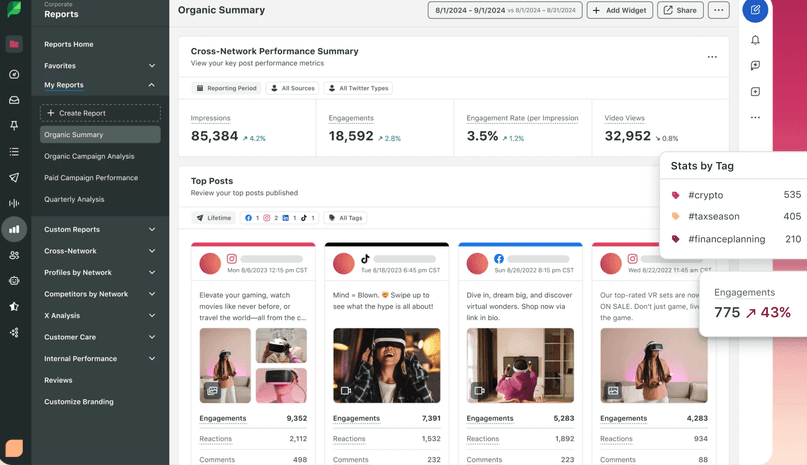Click the Engagements value 18,592
Image resolution: width=807 pixels, height=465 pixels.
(x=351, y=136)
